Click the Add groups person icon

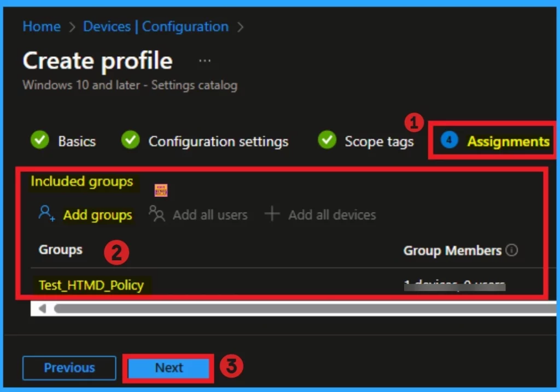pyautogui.click(x=46, y=213)
